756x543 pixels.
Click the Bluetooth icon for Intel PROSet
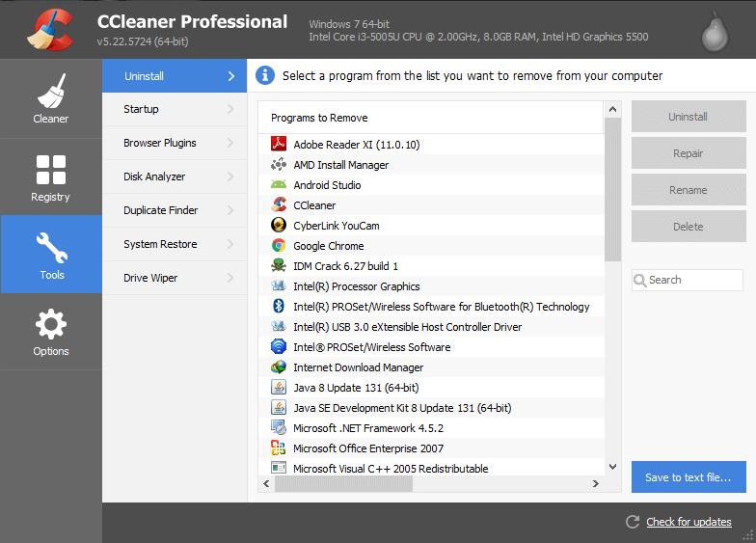tap(278, 307)
